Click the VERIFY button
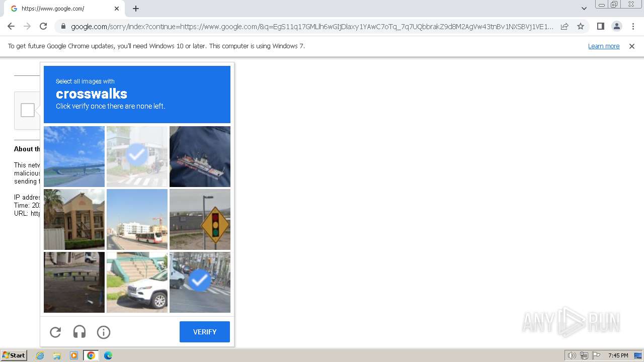The height and width of the screenshot is (362, 644). coord(205,332)
